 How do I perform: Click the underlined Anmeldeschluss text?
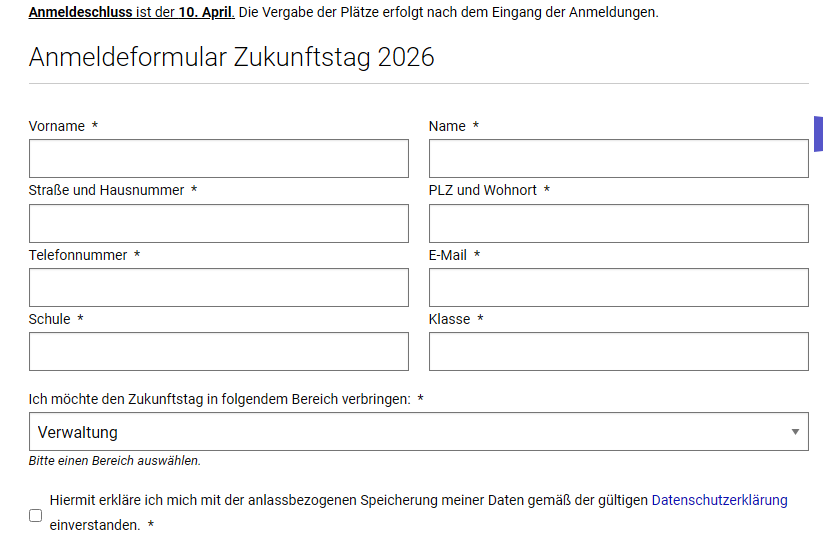pos(80,13)
